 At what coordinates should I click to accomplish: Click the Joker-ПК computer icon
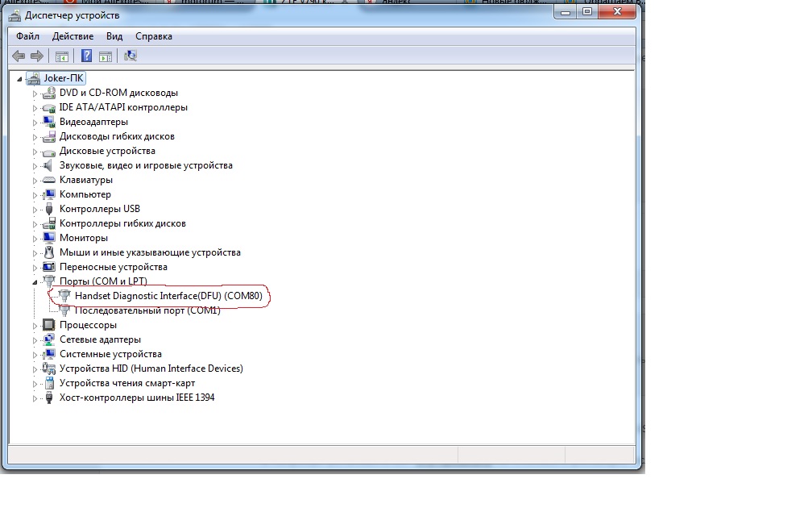click(33, 78)
